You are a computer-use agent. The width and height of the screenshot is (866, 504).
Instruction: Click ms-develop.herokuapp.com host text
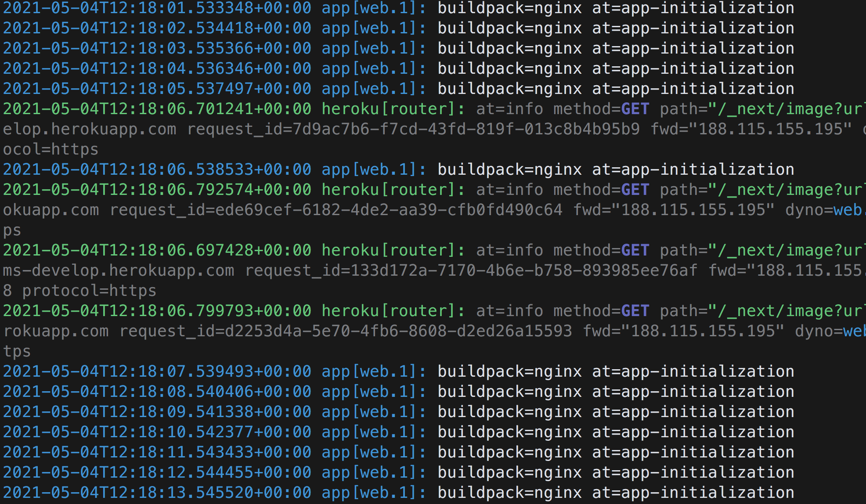pyautogui.click(x=119, y=270)
